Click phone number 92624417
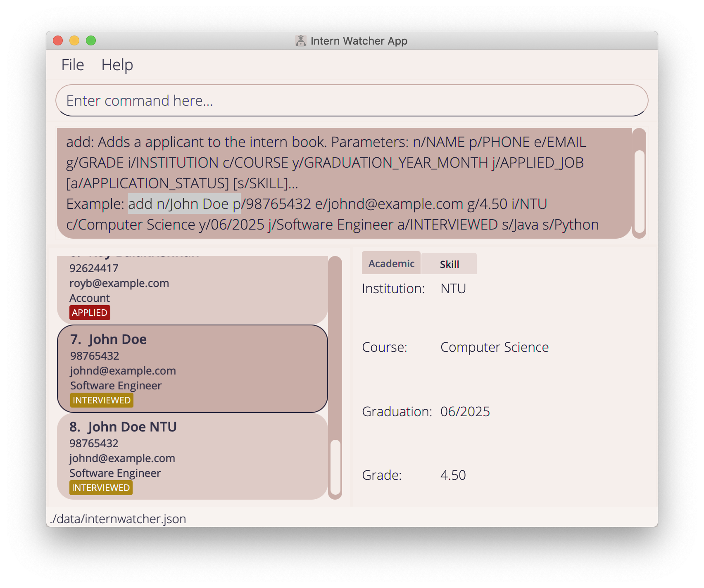 coord(94,268)
